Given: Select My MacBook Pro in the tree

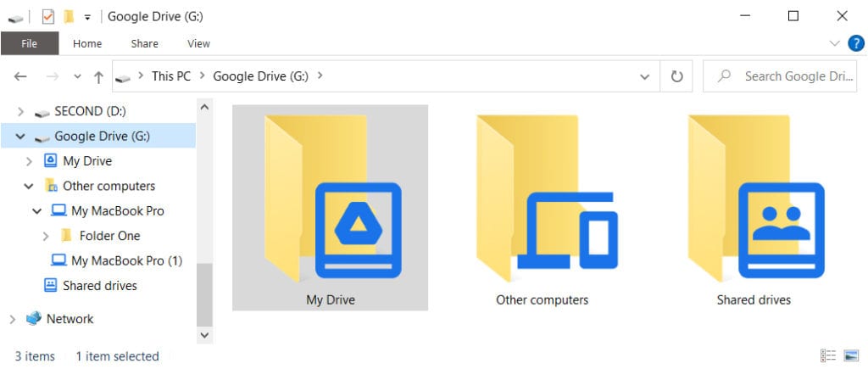Looking at the screenshot, I should (x=117, y=211).
